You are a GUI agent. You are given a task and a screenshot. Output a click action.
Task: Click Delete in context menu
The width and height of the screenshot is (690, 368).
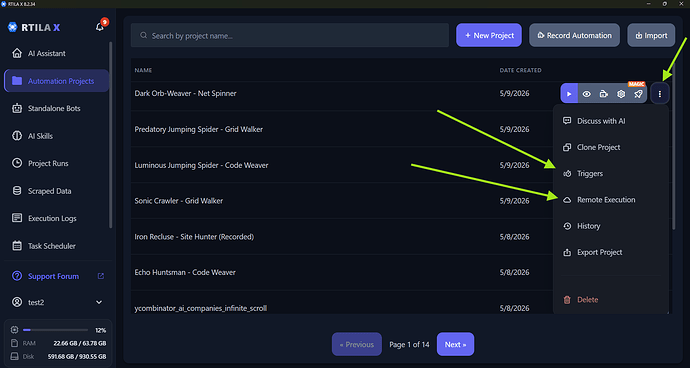tap(611, 299)
